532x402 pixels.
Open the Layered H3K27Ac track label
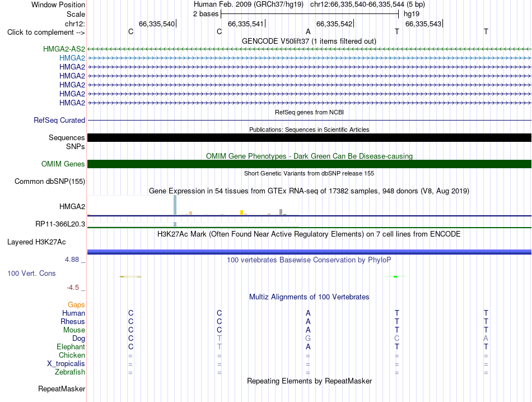pyautogui.click(x=36, y=242)
